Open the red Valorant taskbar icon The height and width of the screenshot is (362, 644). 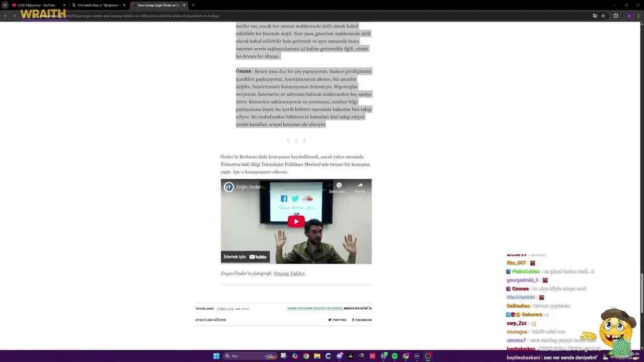pos(372,356)
